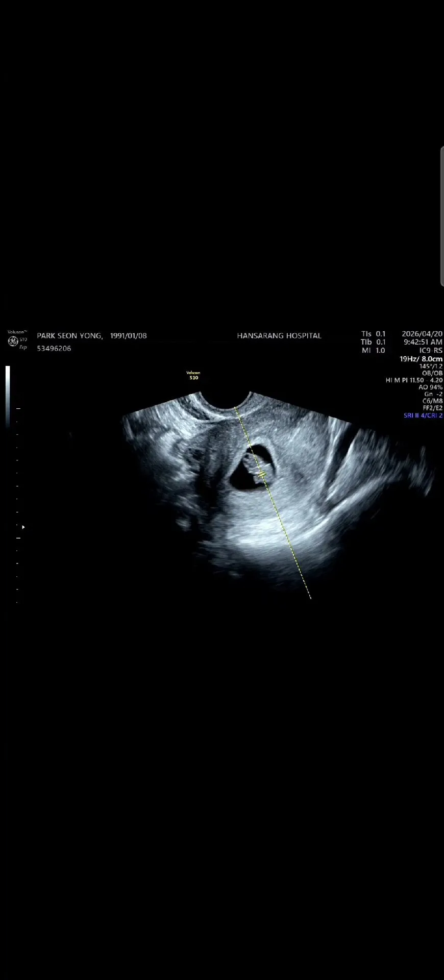
Task: Click the yellow caliper marker inside the sac
Action: click(262, 475)
